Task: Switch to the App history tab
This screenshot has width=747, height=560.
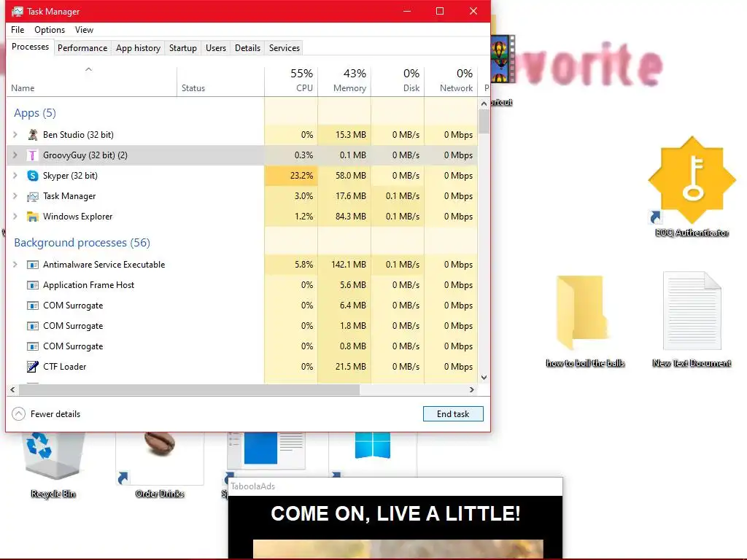Action: pyautogui.click(x=138, y=48)
